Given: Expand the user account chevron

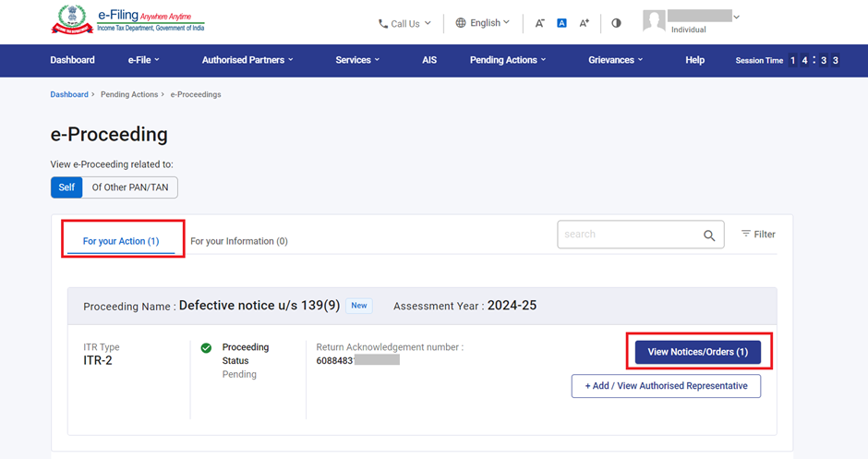Looking at the screenshot, I should [736, 18].
